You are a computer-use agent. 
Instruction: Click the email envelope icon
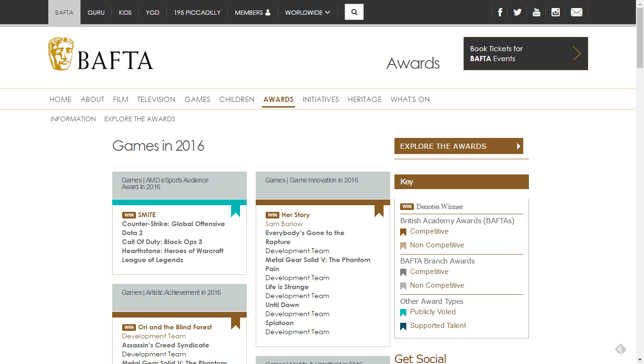(x=576, y=12)
